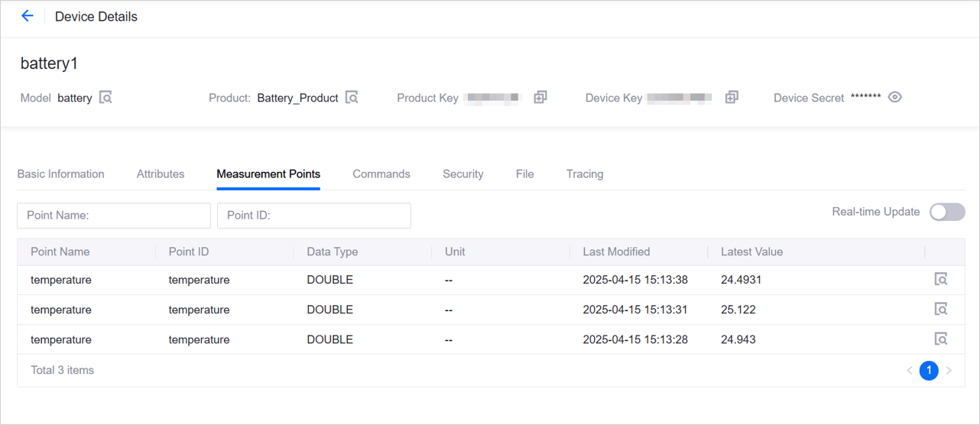Reveal the Device Secret with eye icon

(895, 98)
